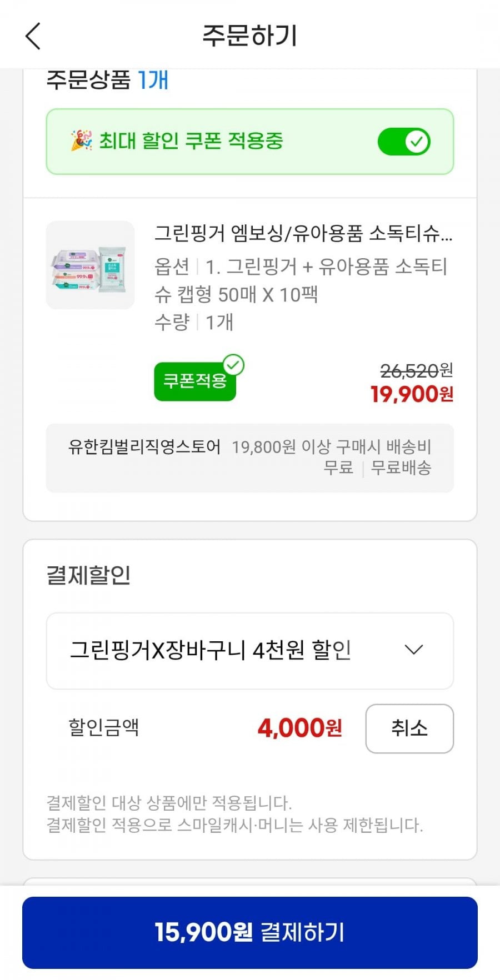This screenshot has height=980, width=500.
Task: Tap the 주문상품 1개 section header
Action: coord(107,80)
